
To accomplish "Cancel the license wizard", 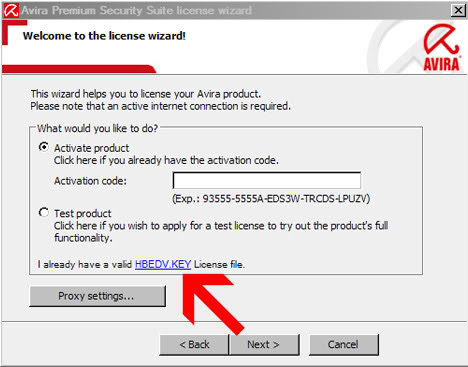I will tap(343, 345).
